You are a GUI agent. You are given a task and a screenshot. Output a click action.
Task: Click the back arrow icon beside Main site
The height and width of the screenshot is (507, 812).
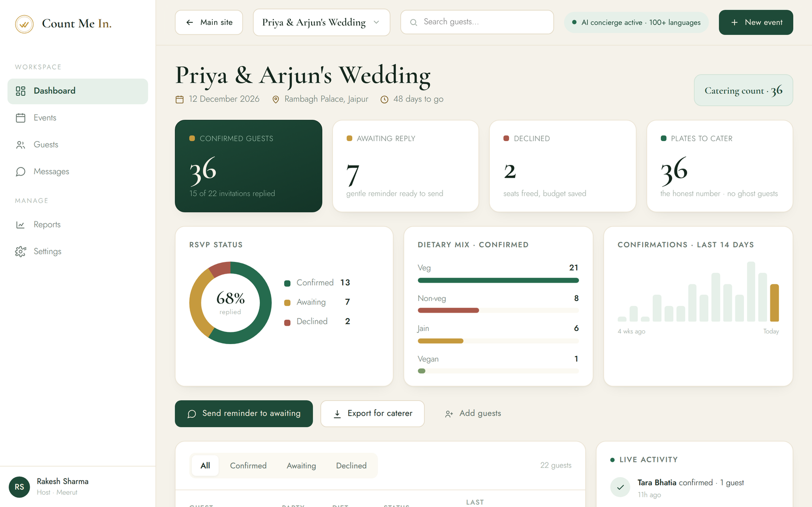tap(190, 22)
